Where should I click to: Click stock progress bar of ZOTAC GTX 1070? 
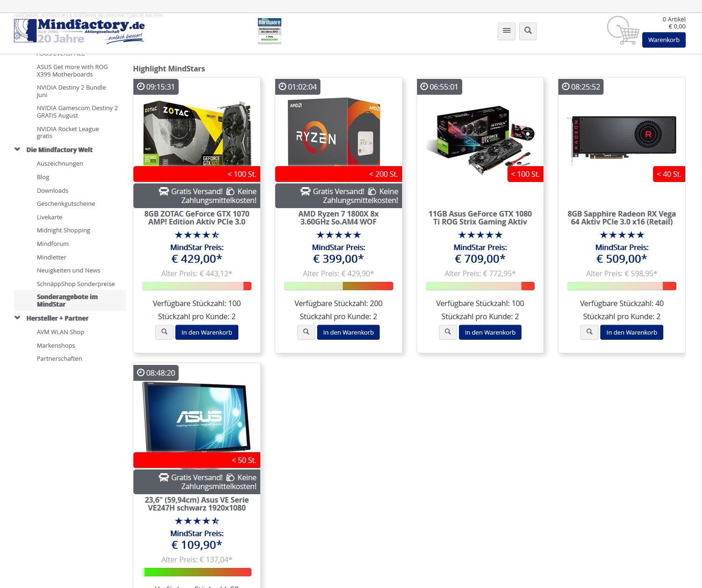tap(197, 286)
